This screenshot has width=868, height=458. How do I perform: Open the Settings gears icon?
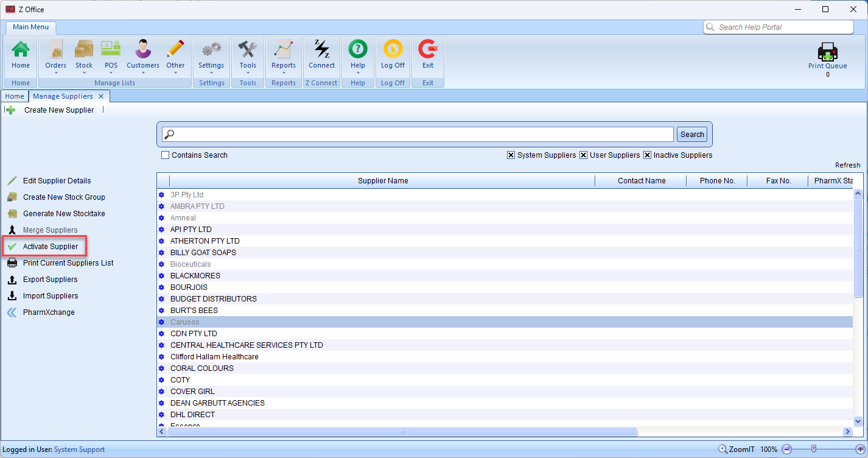[211, 49]
